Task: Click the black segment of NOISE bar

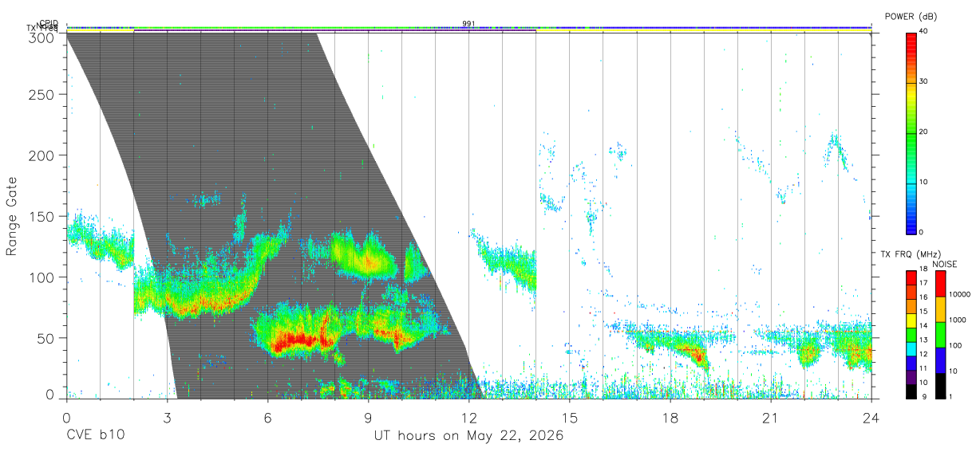Action: [940, 386]
